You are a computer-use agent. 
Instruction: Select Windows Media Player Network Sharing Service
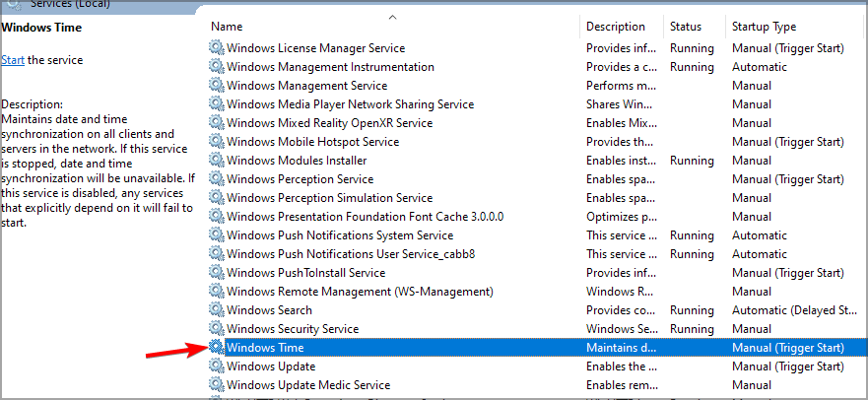(x=351, y=104)
